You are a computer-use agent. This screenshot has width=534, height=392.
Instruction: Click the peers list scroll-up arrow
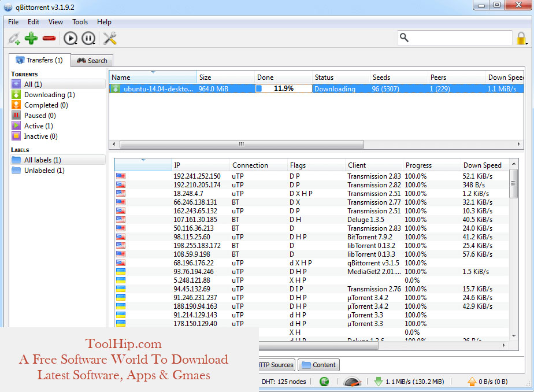pos(514,164)
